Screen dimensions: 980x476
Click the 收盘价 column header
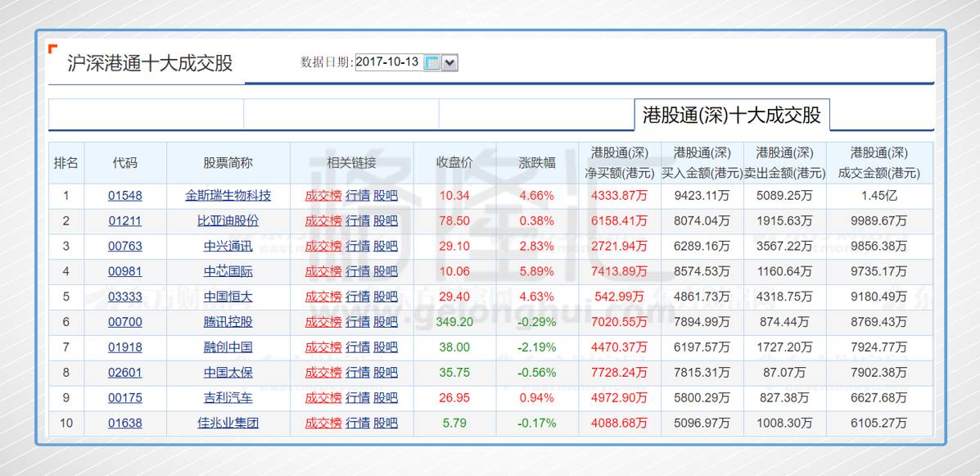[454, 163]
